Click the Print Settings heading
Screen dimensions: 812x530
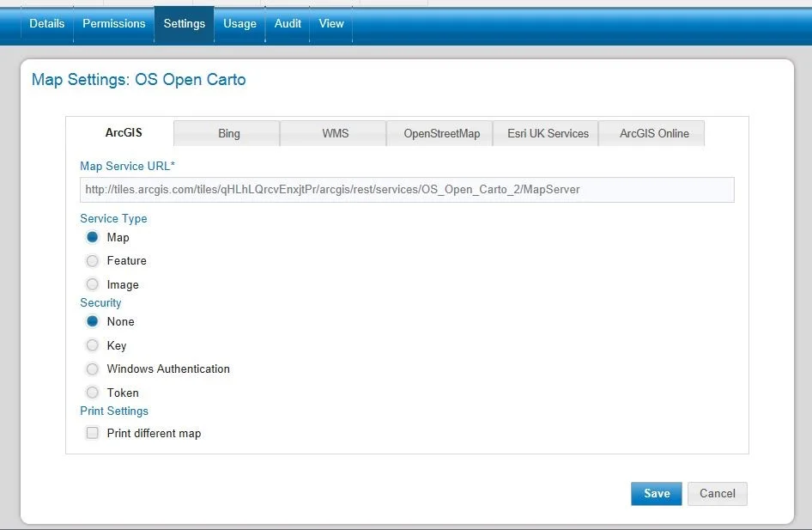point(114,411)
